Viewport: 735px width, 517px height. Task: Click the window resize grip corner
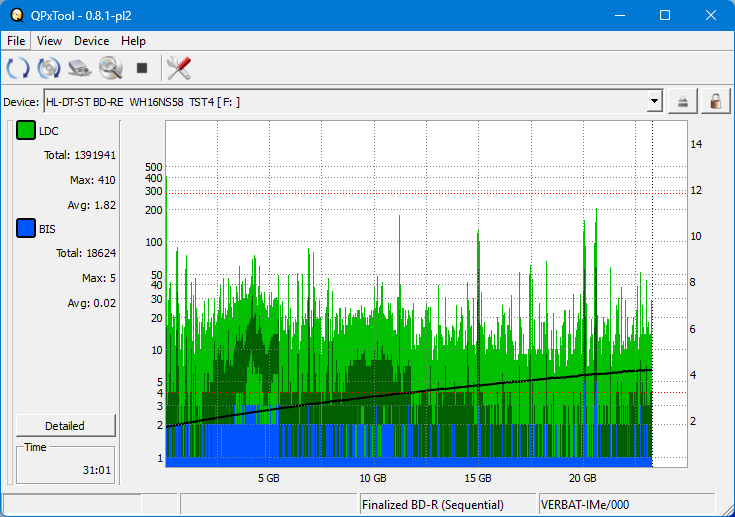point(728,510)
